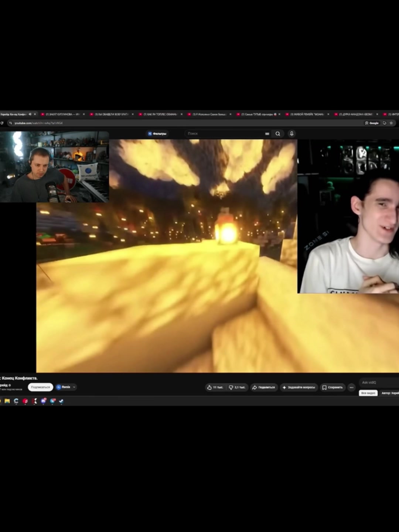Click the install/cast icon beside Google button
The height and width of the screenshot is (532, 399).
[384, 123]
